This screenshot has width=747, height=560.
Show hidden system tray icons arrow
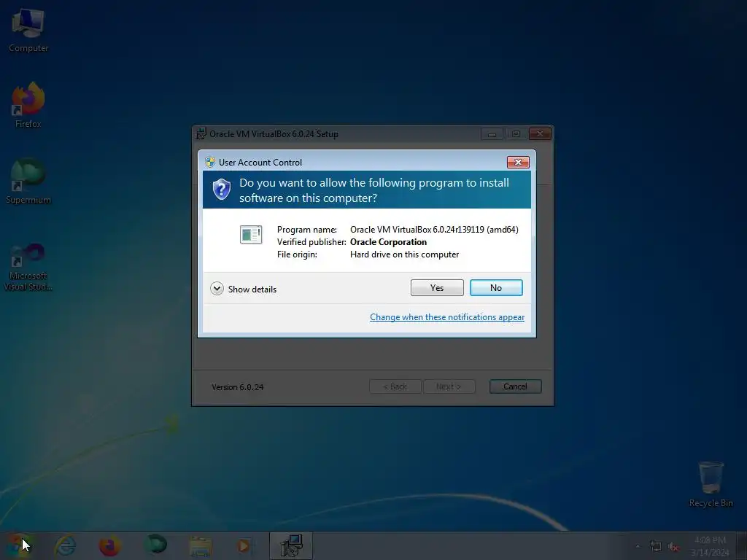click(x=638, y=546)
